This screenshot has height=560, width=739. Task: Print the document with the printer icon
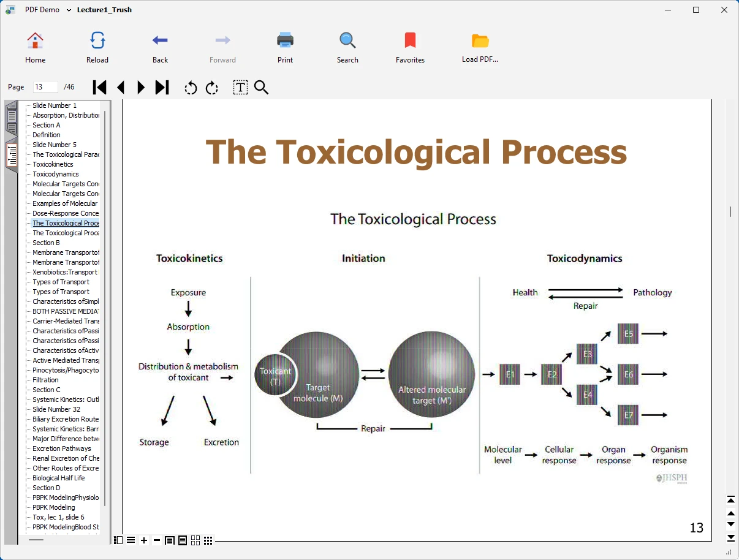coord(285,41)
